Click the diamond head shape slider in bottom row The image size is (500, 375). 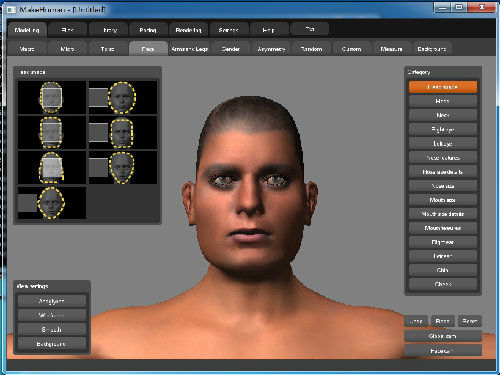click(x=52, y=203)
